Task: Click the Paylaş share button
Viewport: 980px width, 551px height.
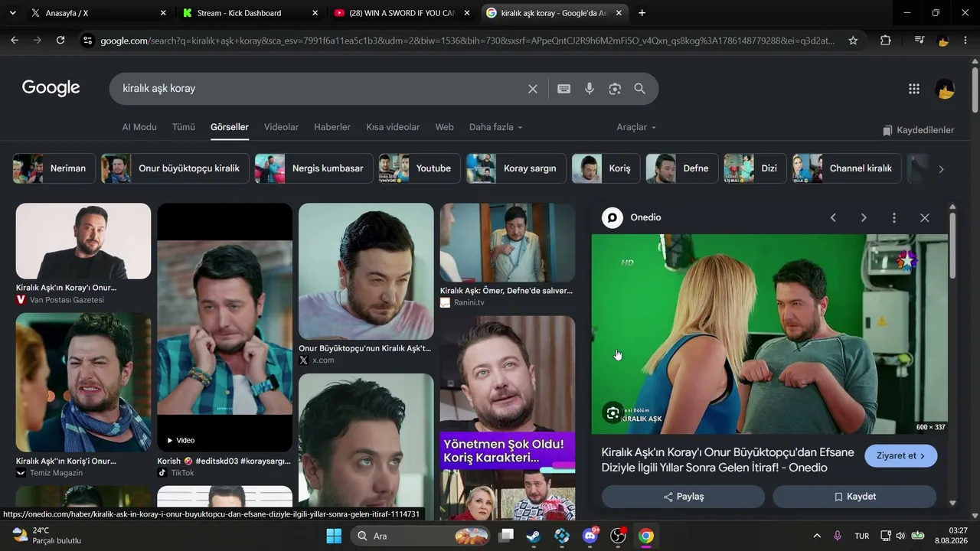Action: coord(683,497)
